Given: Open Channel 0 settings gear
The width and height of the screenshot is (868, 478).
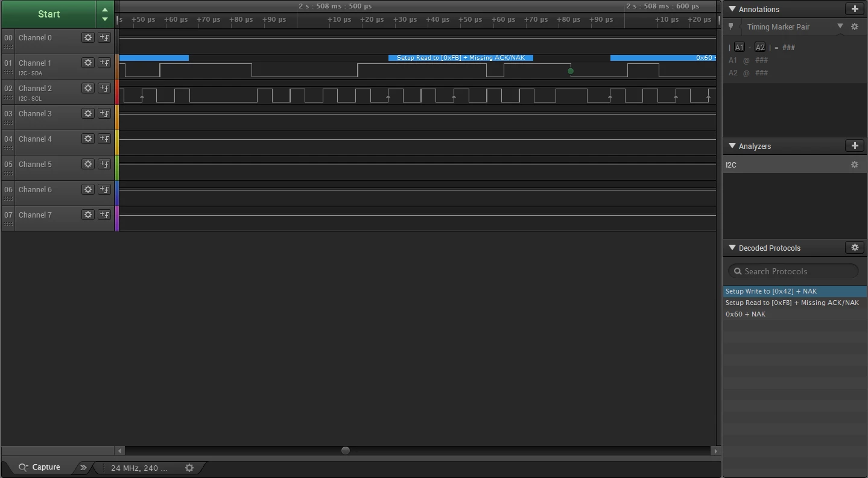Looking at the screenshot, I should click(x=88, y=37).
